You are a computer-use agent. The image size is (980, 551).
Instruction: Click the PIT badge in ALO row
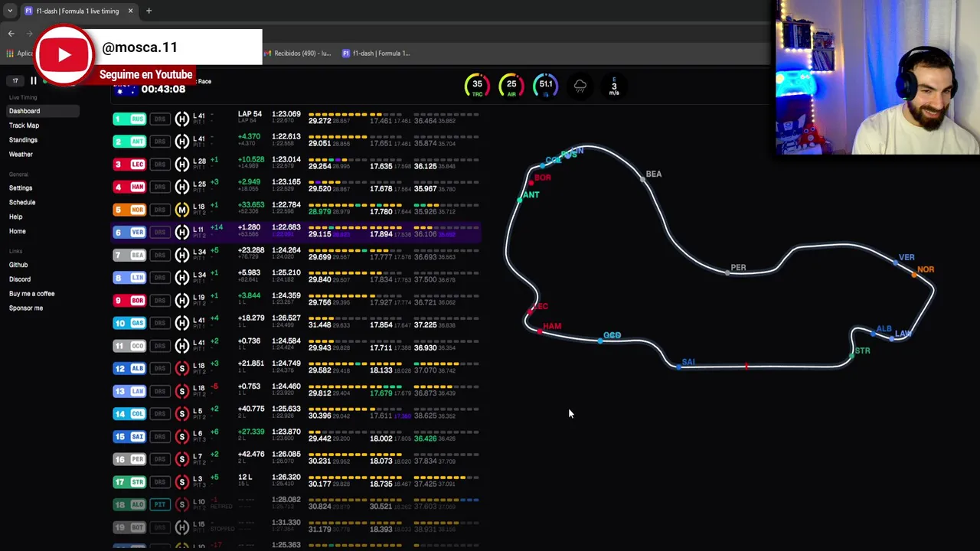pyautogui.click(x=160, y=504)
